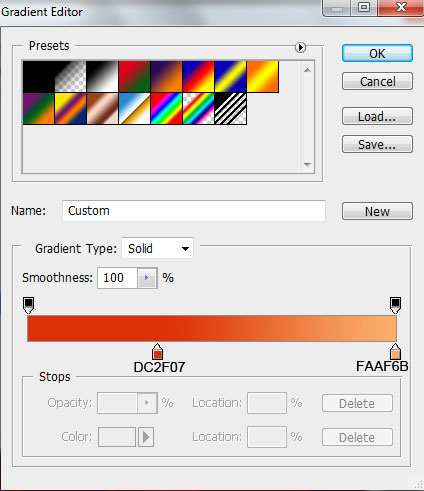Select the FAAF6B orange color stop
This screenshot has width=424, height=491.
click(395, 351)
